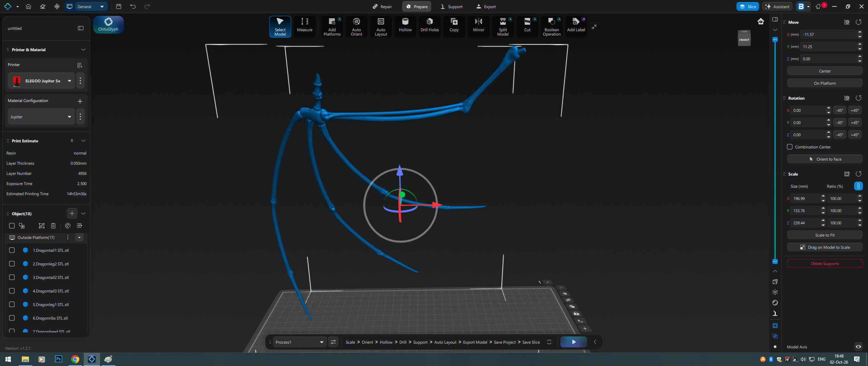Click the Delete Supports button
The width and height of the screenshot is (868, 366).
(825, 263)
